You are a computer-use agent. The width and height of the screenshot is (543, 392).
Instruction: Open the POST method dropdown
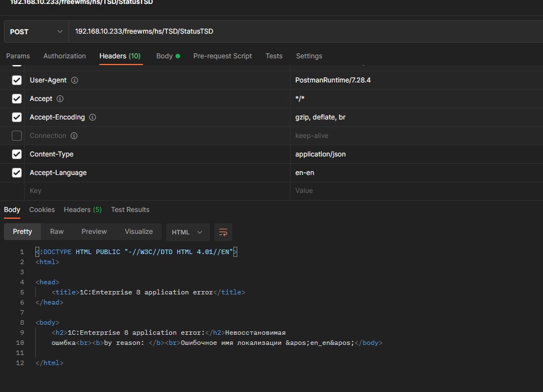coord(36,31)
